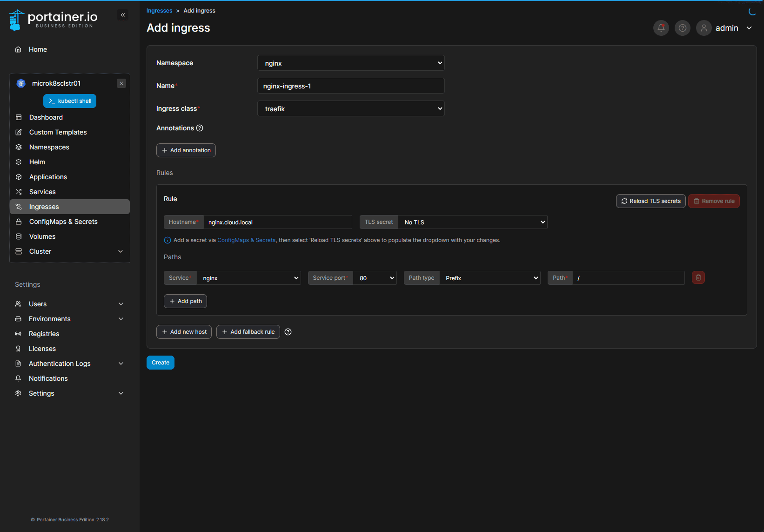The width and height of the screenshot is (764, 532).
Task: Open the notifications bell icon
Action: coord(661,28)
